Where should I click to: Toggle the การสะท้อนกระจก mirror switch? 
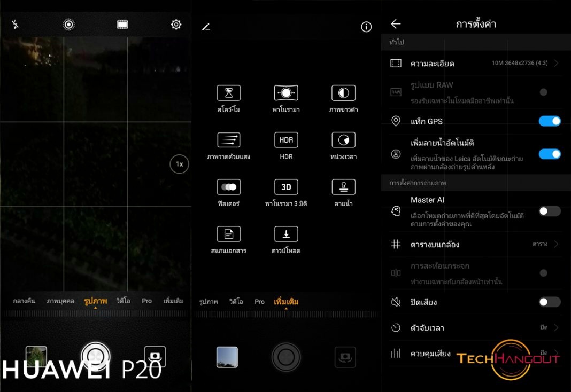pyautogui.click(x=543, y=273)
